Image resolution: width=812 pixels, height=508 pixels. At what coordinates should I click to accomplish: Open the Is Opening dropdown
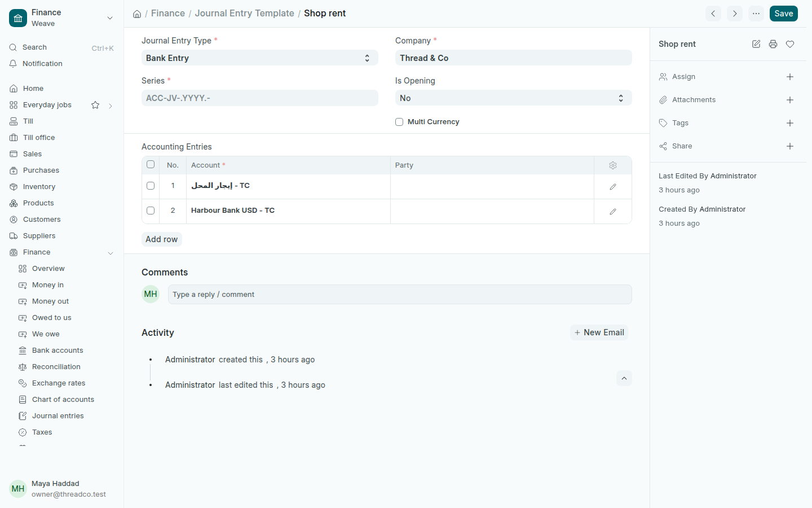(514, 98)
